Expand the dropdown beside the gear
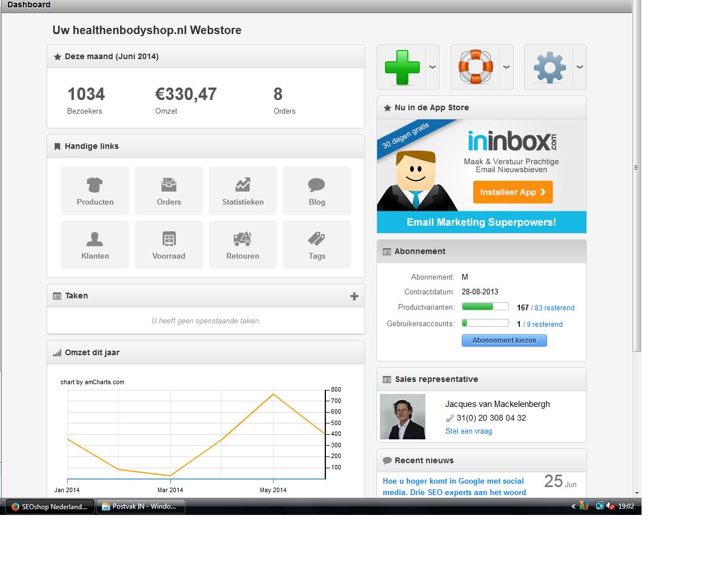This screenshot has height=582, width=728. (x=580, y=67)
